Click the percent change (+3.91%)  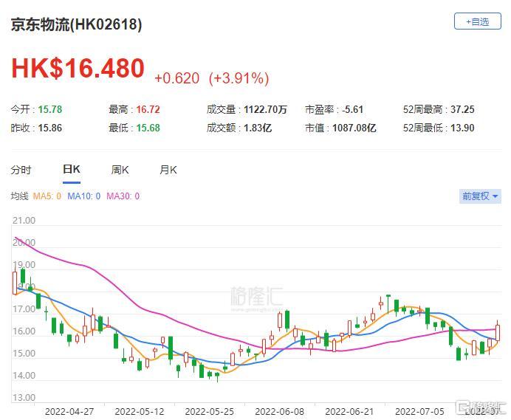pos(239,78)
